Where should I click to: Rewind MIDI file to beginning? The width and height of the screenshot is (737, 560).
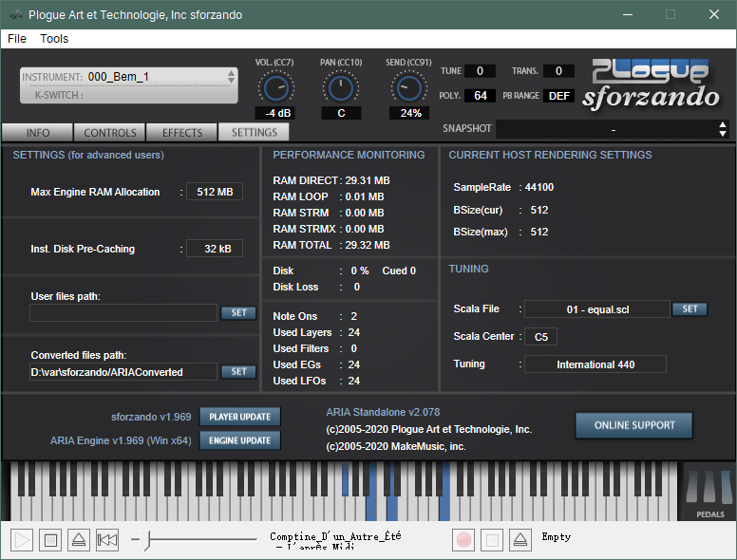click(x=107, y=540)
